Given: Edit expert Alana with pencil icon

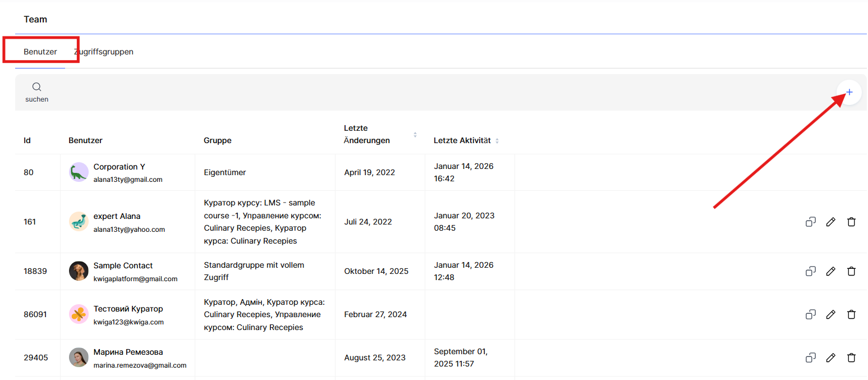Looking at the screenshot, I should click(831, 222).
